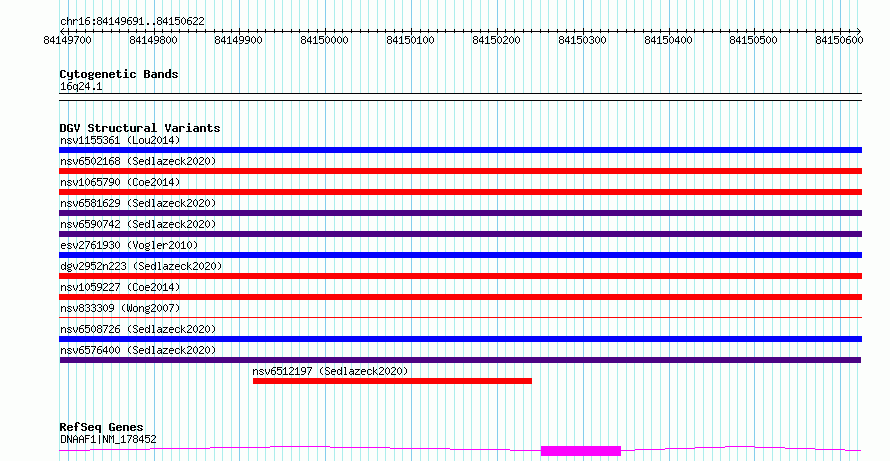Click the RefSeq Genes track title
This screenshot has width=890, height=461.
101,427
